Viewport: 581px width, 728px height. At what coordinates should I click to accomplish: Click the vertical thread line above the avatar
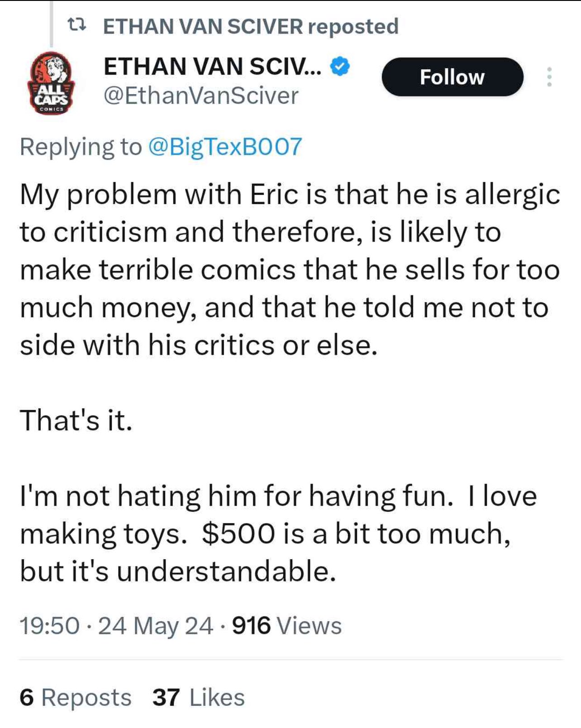coord(51,24)
